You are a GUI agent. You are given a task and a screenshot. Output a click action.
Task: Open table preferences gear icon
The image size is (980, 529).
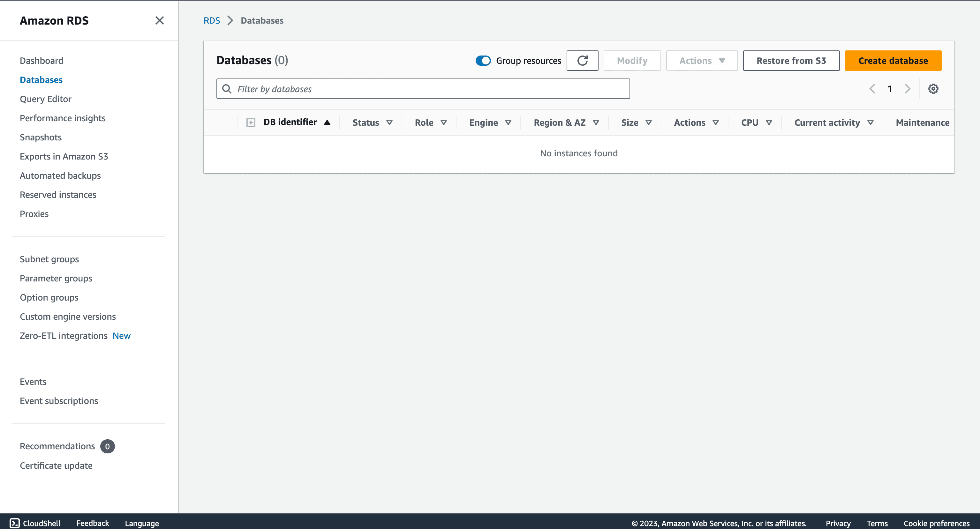click(933, 89)
